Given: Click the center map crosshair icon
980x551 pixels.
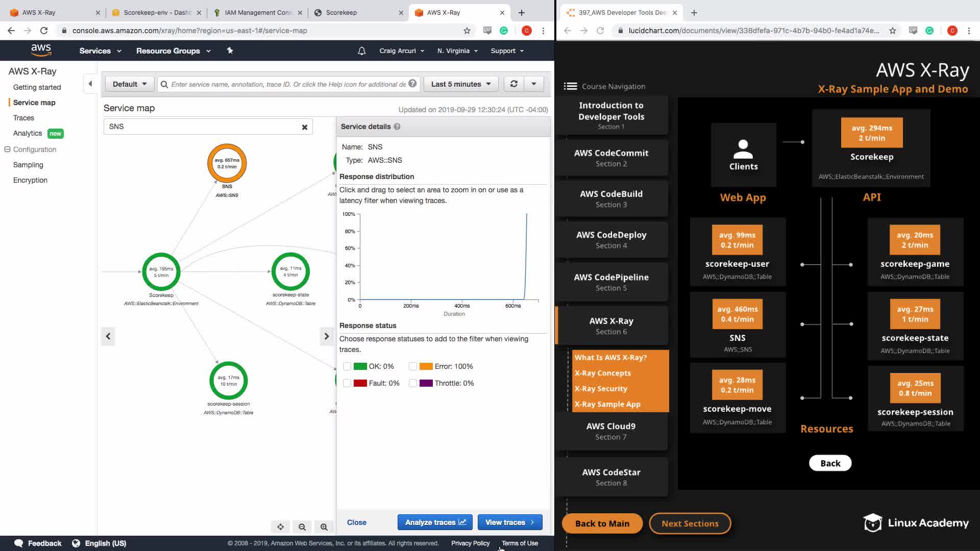Looking at the screenshot, I should pos(280,527).
